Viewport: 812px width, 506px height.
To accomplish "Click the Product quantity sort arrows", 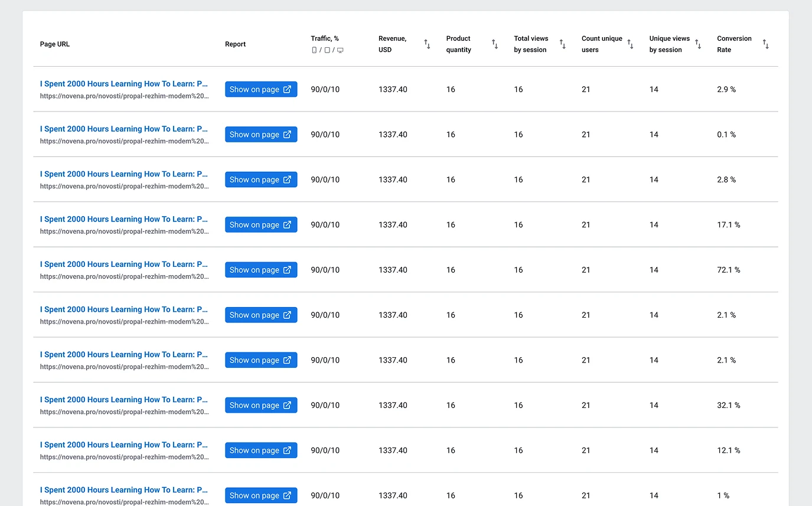I will (x=495, y=44).
